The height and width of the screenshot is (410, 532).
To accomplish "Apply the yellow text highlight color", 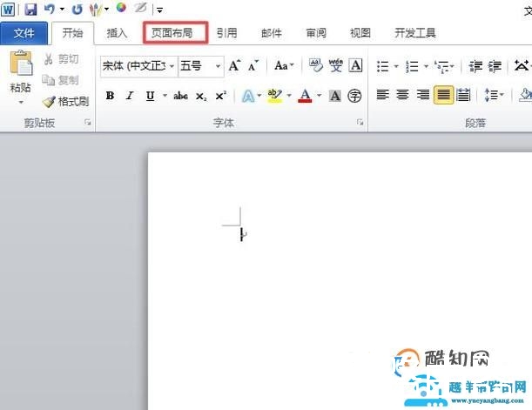I will click(274, 96).
